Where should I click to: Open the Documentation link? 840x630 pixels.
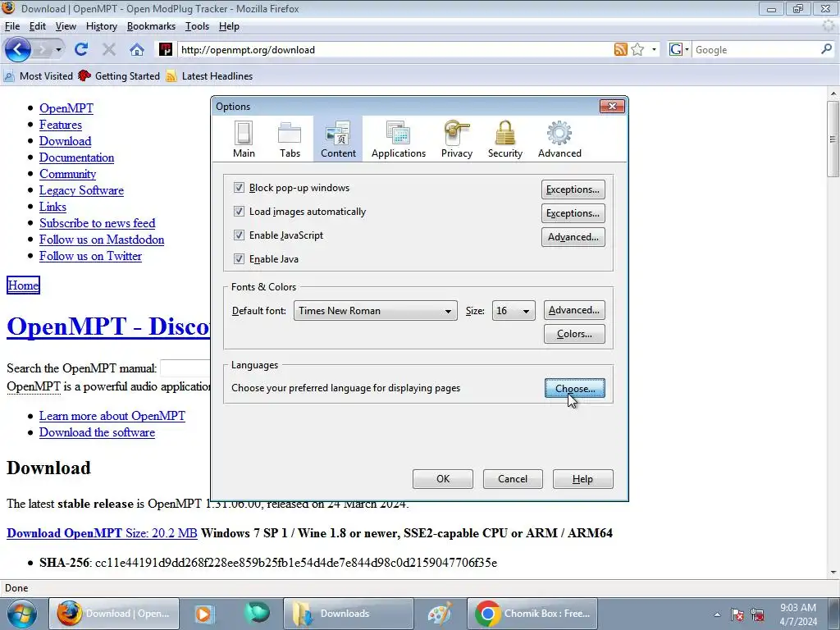[x=76, y=157]
